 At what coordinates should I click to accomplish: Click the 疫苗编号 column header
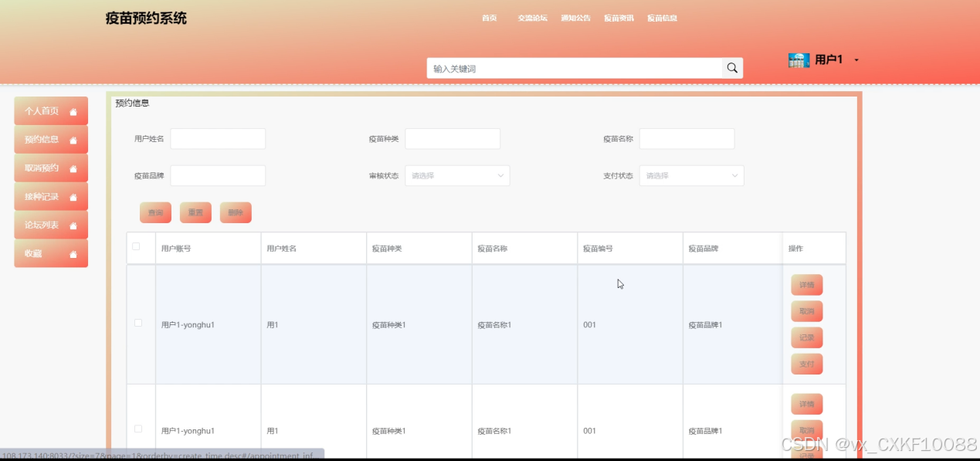click(x=599, y=249)
